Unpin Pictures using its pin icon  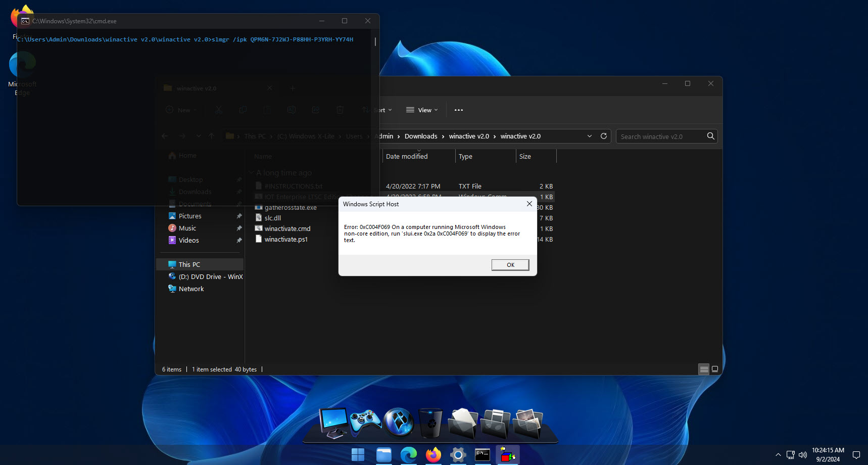[x=239, y=216]
